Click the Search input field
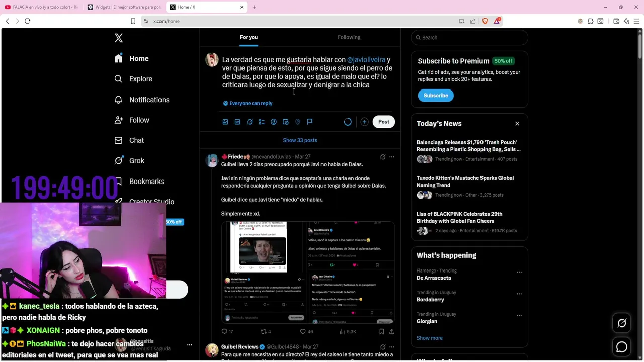Screen dimensions: 644x362 tap(469, 38)
